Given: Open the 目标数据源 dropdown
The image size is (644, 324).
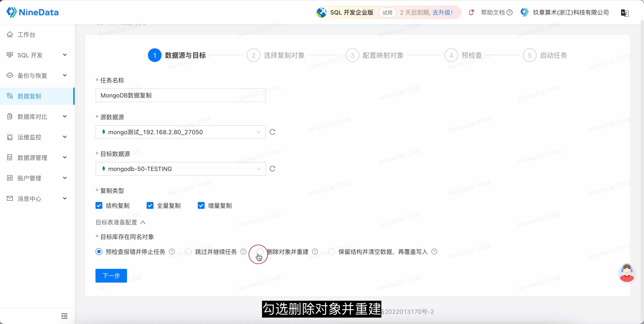Looking at the screenshot, I should [180, 169].
